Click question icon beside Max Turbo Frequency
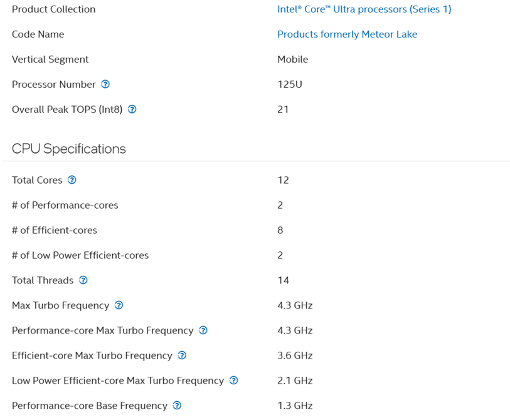510x420 pixels. pos(119,305)
